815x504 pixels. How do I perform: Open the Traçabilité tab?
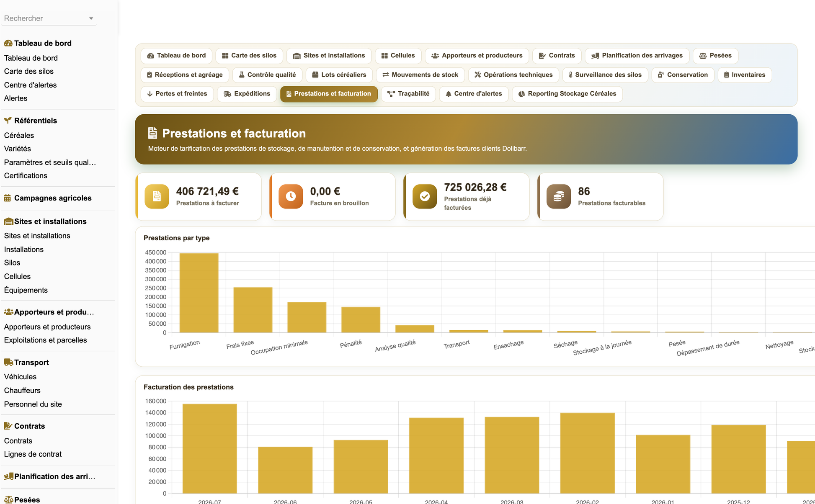[x=408, y=94]
